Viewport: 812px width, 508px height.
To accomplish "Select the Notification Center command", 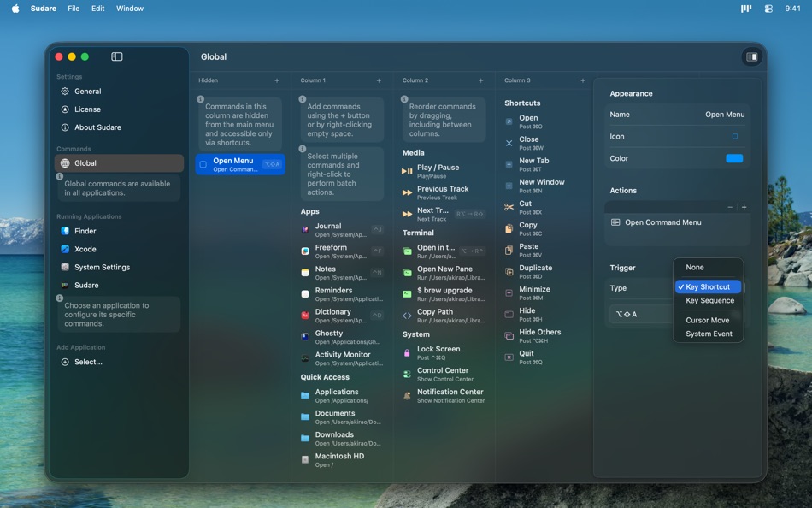I will 444,395.
